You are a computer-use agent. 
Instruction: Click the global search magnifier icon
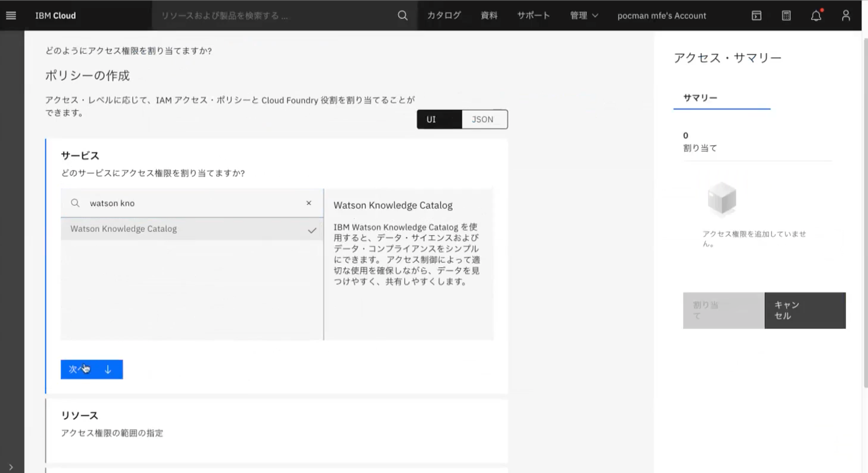coord(402,15)
